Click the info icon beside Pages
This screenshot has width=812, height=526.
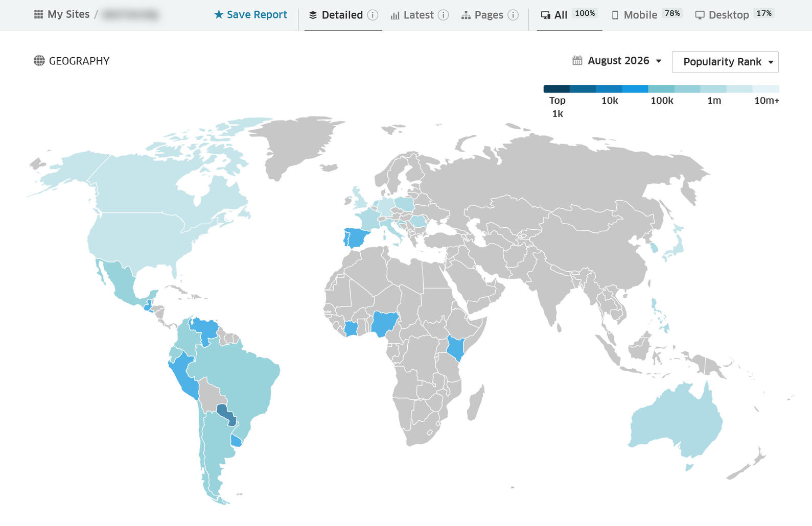pos(514,15)
